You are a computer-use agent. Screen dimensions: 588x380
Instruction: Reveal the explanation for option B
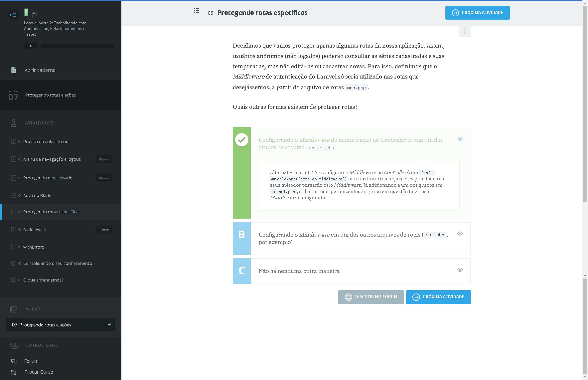[x=460, y=234]
